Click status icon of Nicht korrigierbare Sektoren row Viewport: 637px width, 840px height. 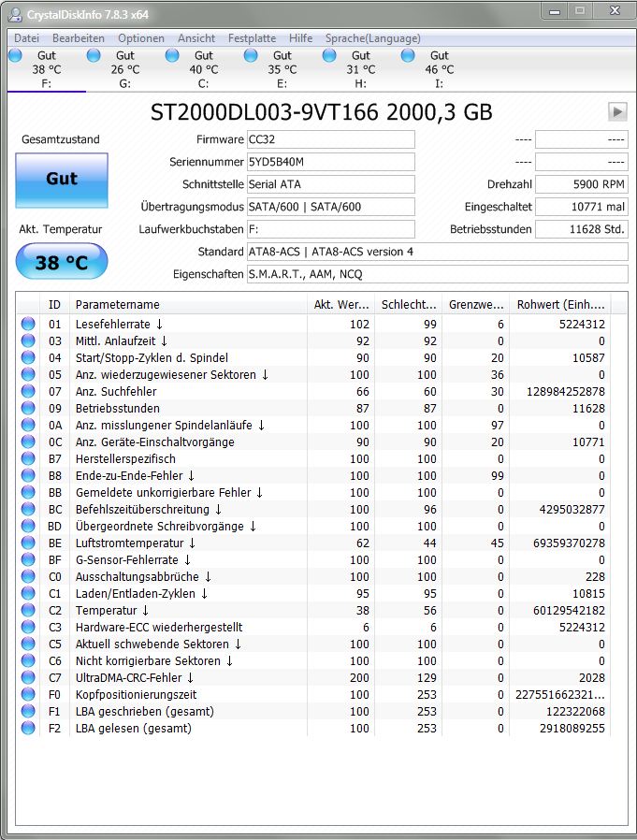click(x=28, y=660)
